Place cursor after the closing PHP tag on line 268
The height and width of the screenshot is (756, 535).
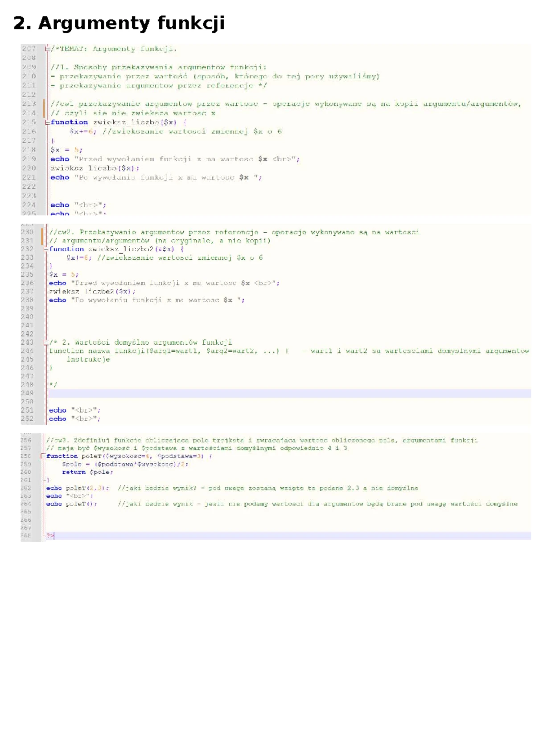tap(54, 536)
